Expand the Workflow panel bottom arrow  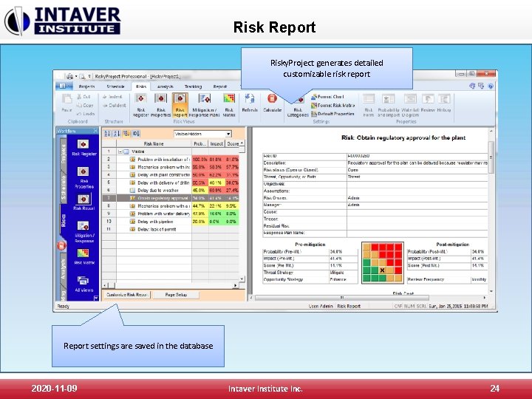click(x=96, y=299)
